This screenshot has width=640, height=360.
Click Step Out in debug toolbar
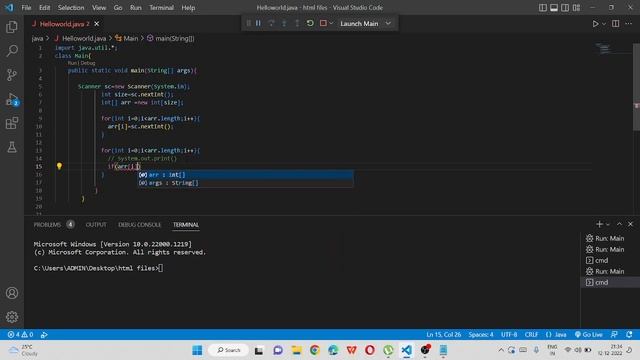(297, 23)
